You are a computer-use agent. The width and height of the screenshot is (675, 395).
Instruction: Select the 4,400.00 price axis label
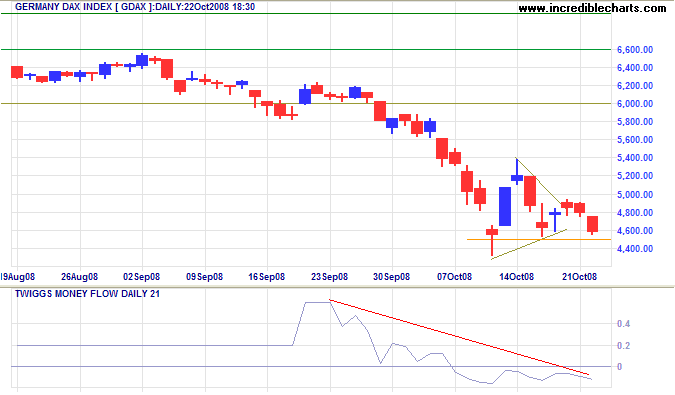point(635,249)
